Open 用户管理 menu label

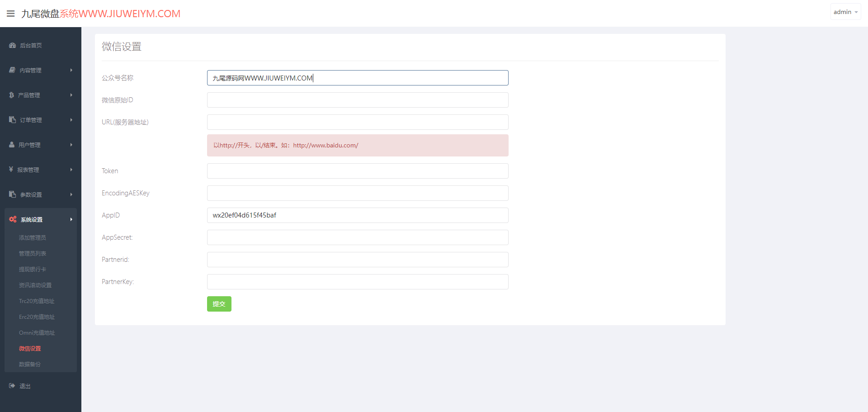click(x=29, y=145)
